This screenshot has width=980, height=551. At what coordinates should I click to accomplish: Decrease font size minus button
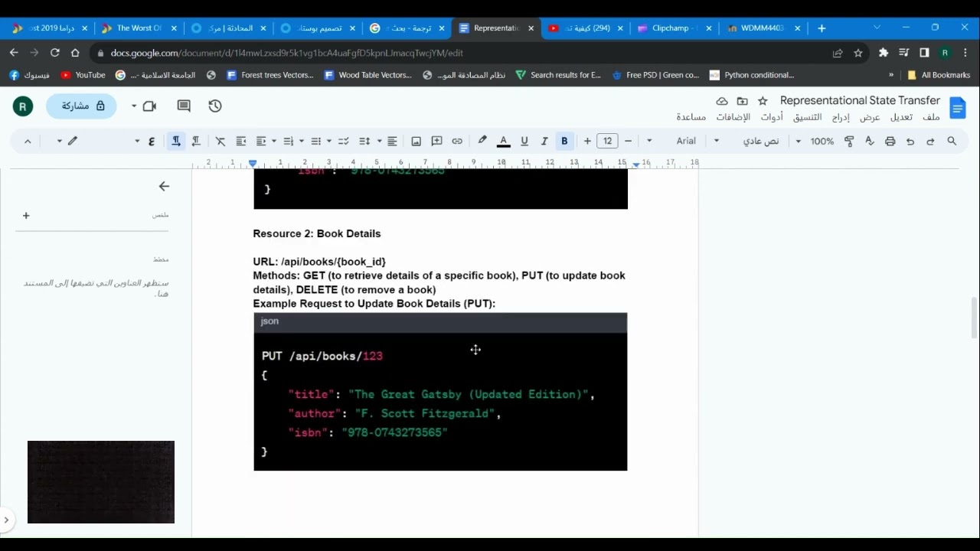click(x=628, y=141)
